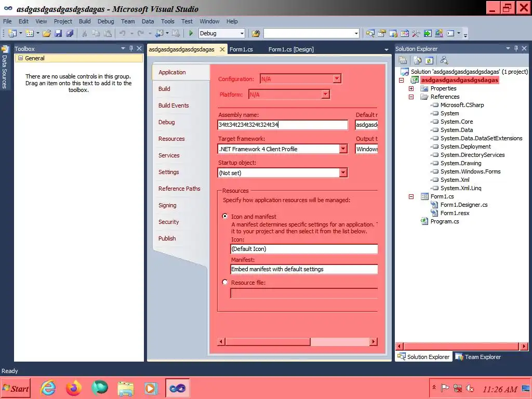Open the Tools menu
532x399 pixels.
167,21
